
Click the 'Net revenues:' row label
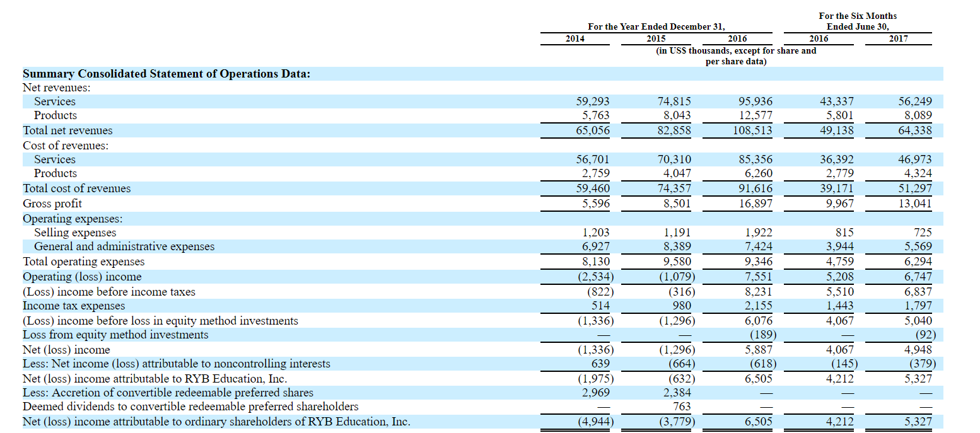(x=57, y=88)
